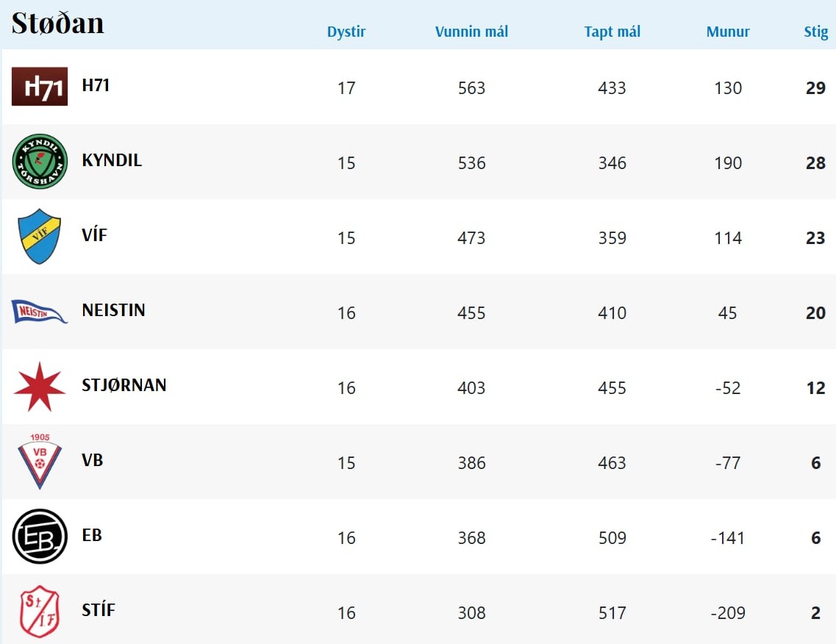Click the H71 team logo

[x=40, y=87]
